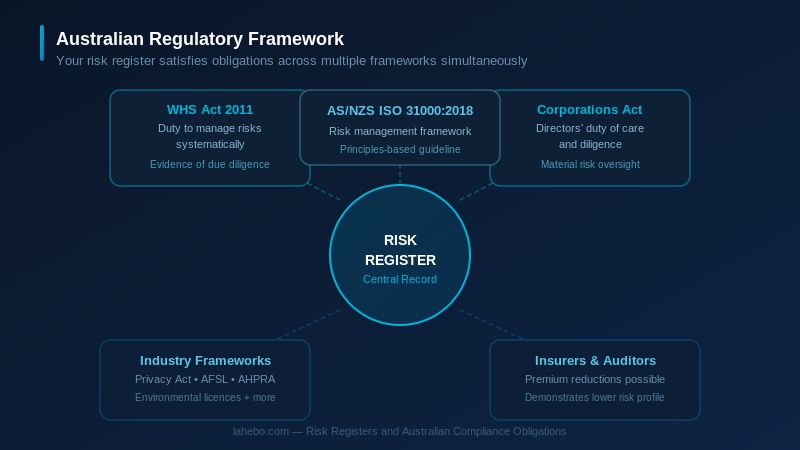
Task: Click 'Privacy Act • AFSL • AHPRA' text
Action: [x=205, y=380]
